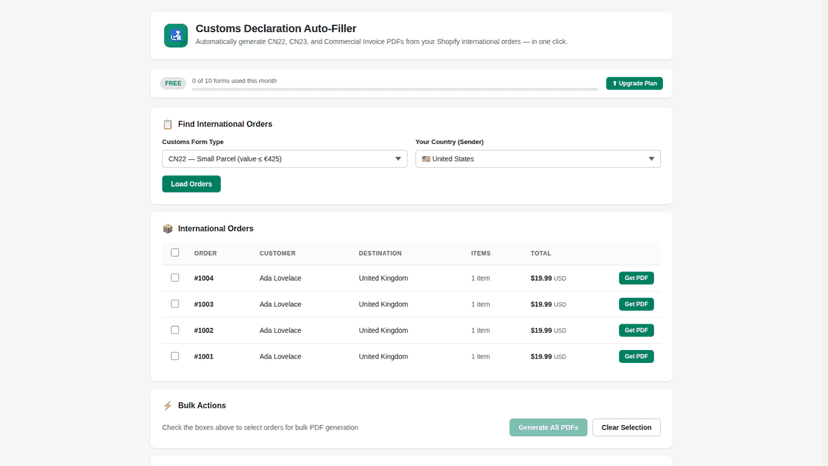Click the lightning bolt Bulk Actions icon
Image resolution: width=828 pixels, height=466 pixels.
coord(167,406)
